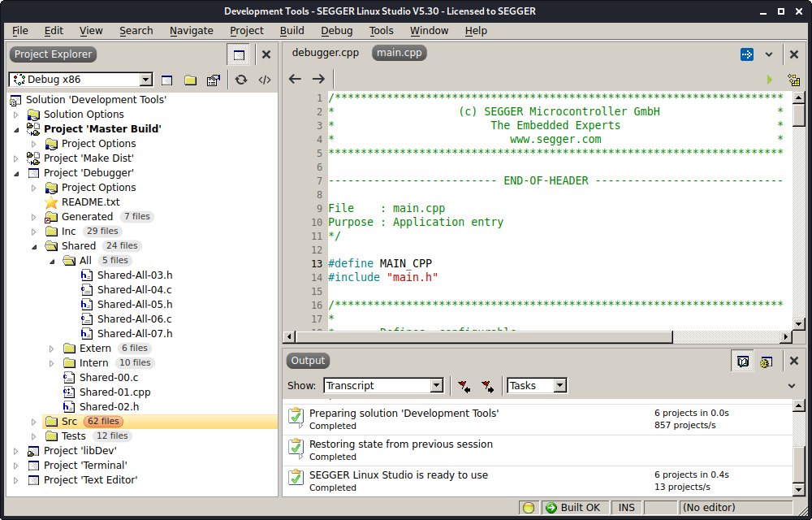
Task: Switch to the debugger.cpp tab
Action: [326, 53]
